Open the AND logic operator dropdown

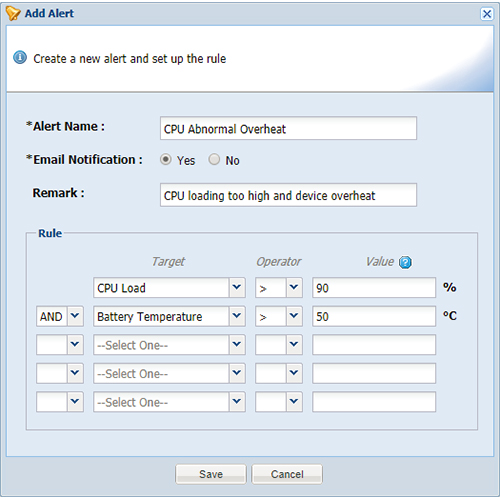[60, 316]
